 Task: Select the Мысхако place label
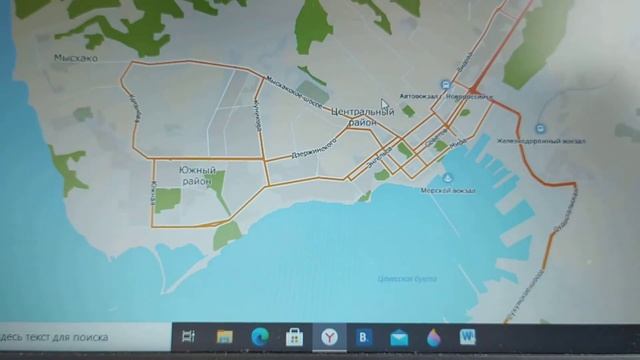tap(76, 58)
